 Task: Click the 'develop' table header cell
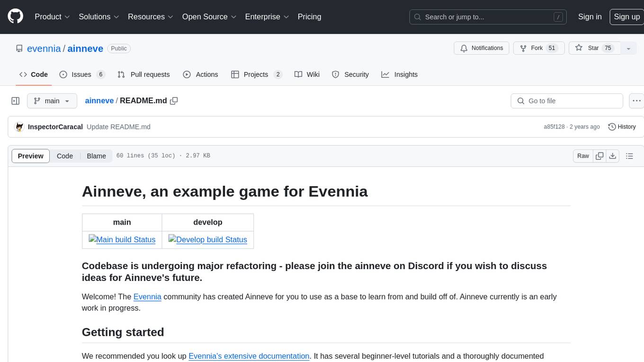tap(208, 222)
